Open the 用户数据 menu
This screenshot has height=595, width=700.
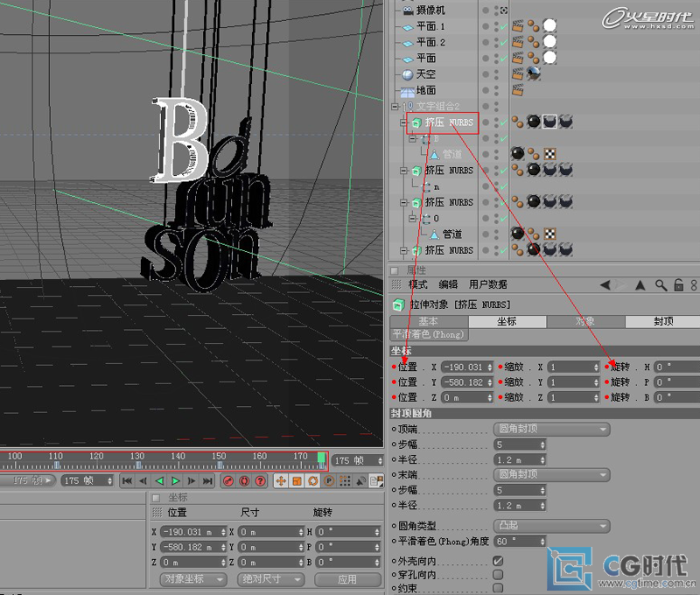[x=488, y=284]
